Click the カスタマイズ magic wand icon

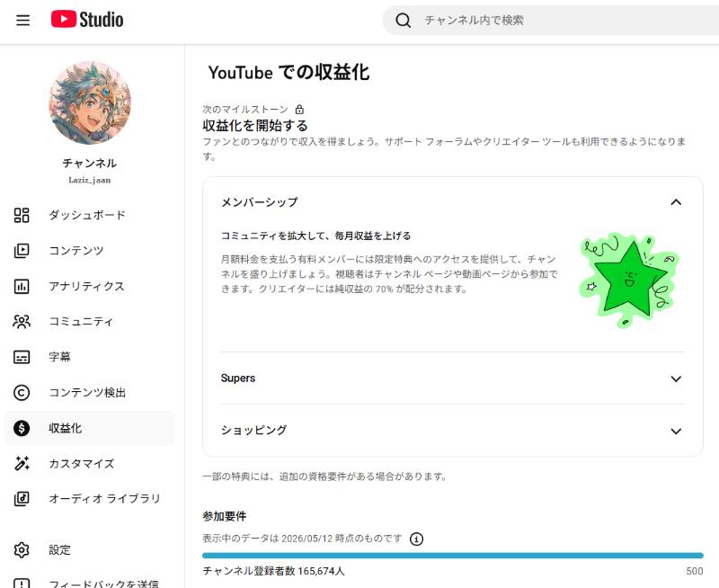22,463
